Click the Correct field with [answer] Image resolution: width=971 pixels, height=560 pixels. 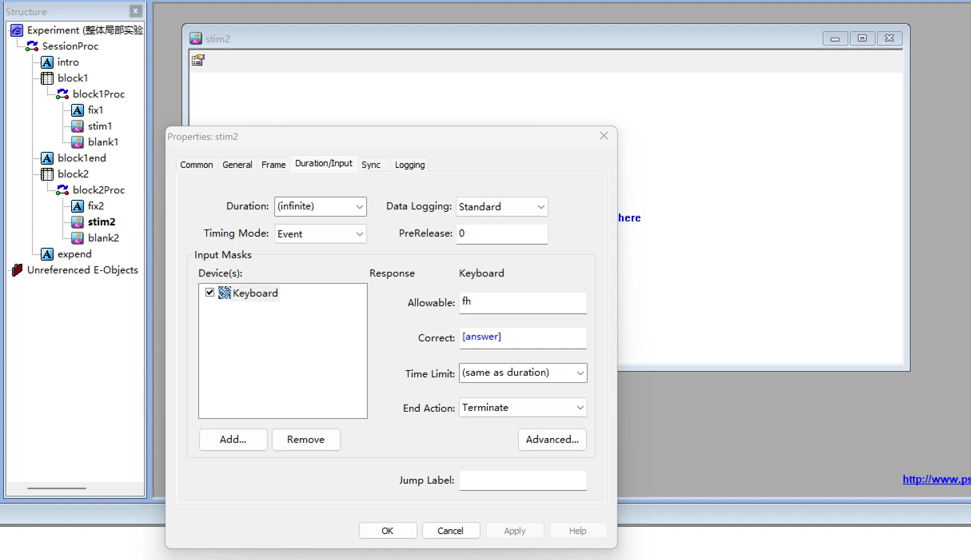coord(523,338)
